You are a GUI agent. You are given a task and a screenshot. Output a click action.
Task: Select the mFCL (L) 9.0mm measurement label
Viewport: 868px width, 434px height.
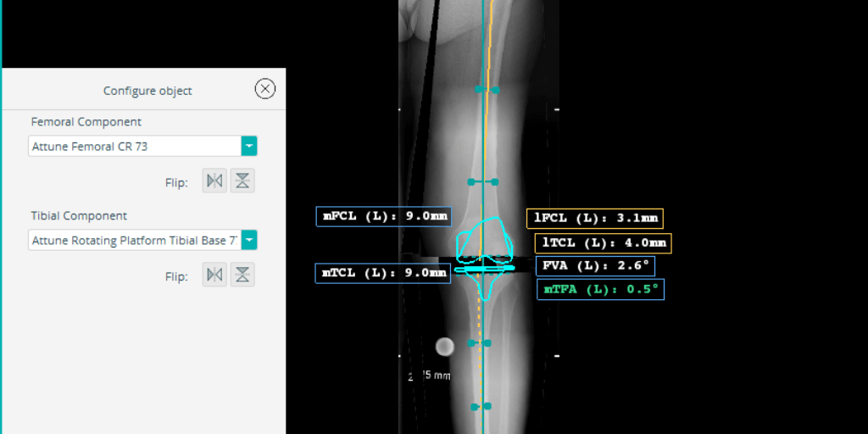(383, 216)
